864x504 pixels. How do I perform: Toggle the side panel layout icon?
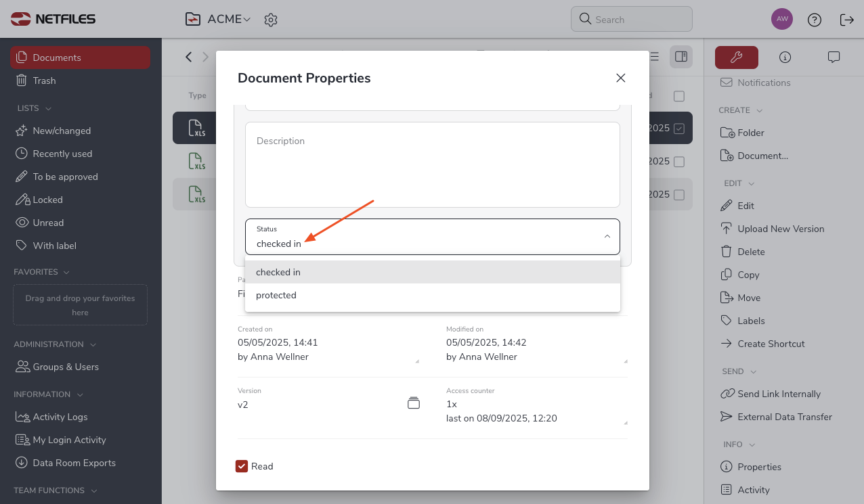coord(681,57)
